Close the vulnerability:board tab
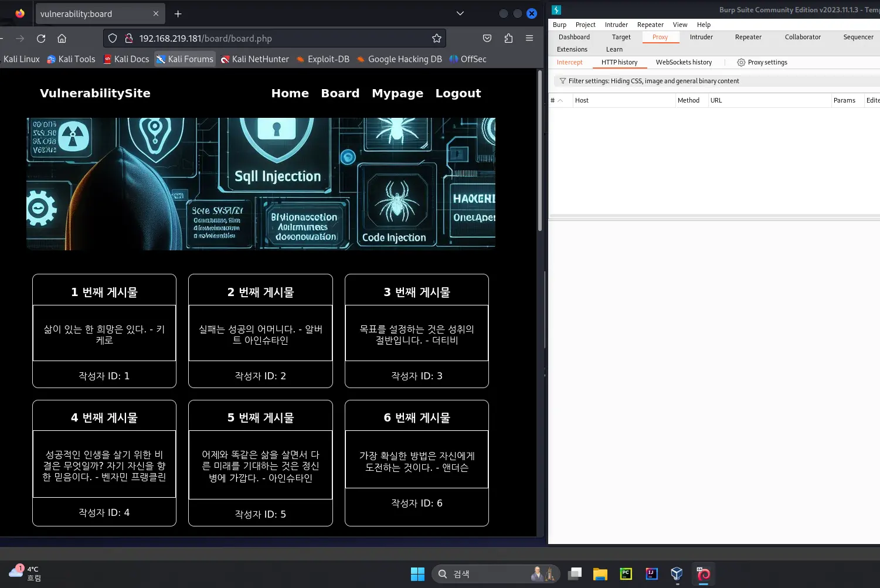The width and height of the screenshot is (880, 588). (155, 14)
